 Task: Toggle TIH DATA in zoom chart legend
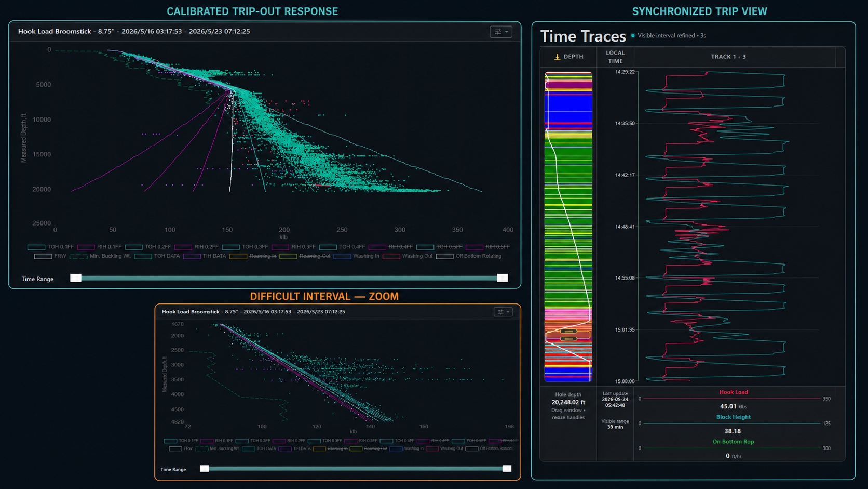(295, 449)
